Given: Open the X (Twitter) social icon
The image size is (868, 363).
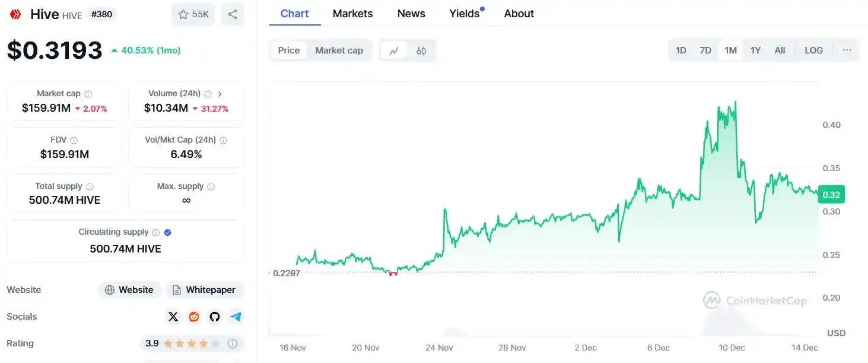Looking at the screenshot, I should pos(173,317).
